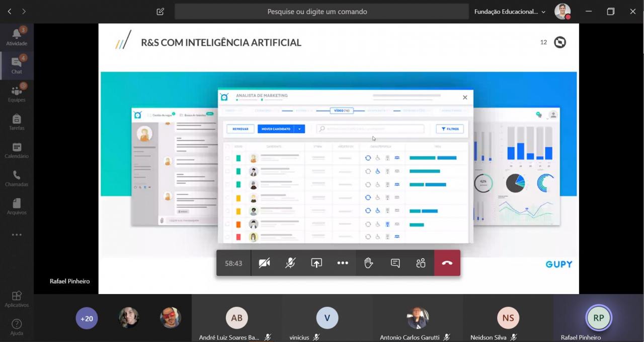Open the Chat section in sidebar
Viewport: 644px width, 342px height.
(17, 65)
